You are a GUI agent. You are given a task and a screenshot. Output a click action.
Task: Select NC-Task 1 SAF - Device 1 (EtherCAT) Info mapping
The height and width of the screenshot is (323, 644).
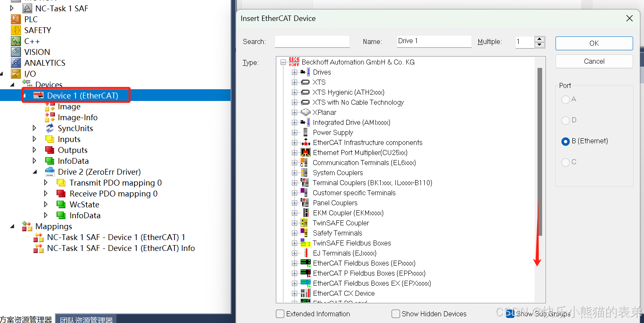coord(121,248)
